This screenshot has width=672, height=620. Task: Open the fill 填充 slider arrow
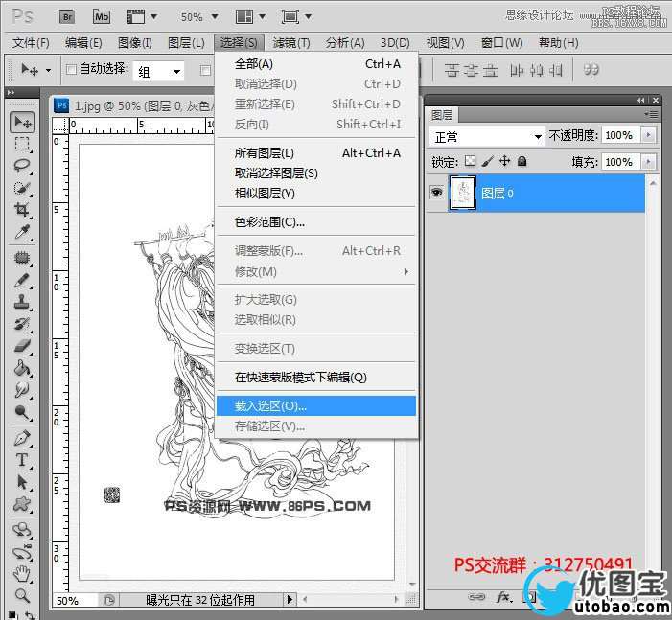[x=648, y=162]
